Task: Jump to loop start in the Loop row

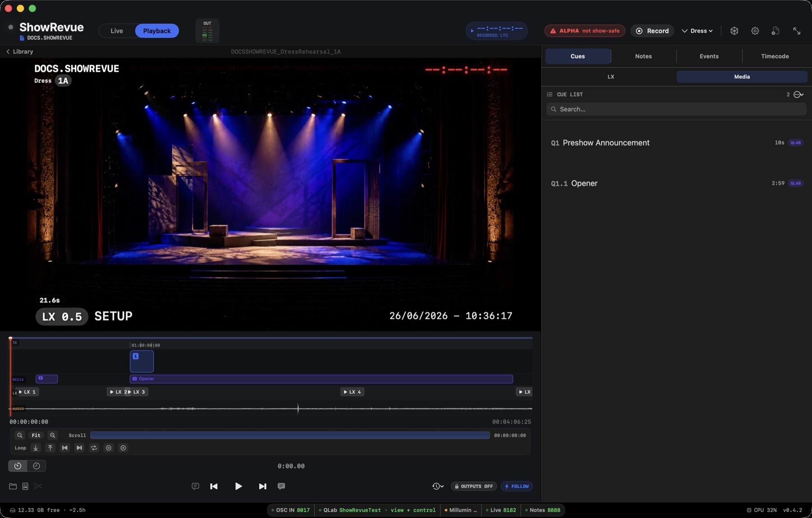Action: (65, 448)
